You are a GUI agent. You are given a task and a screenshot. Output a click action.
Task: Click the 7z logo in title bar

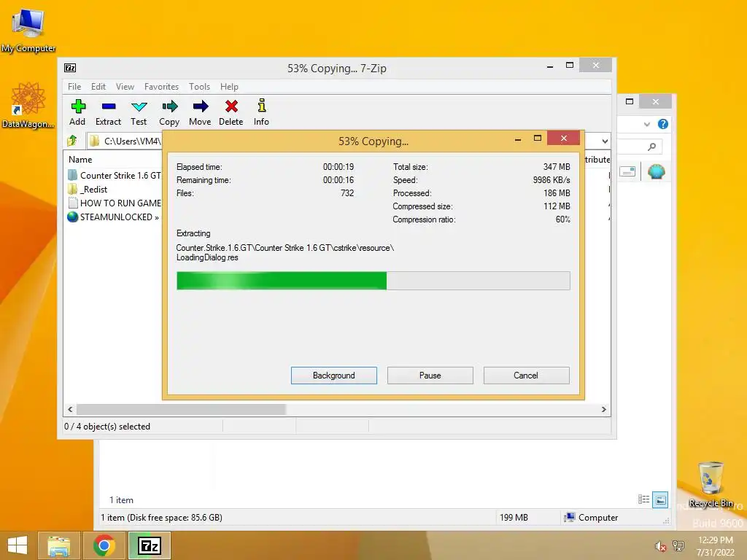pyautogui.click(x=70, y=68)
